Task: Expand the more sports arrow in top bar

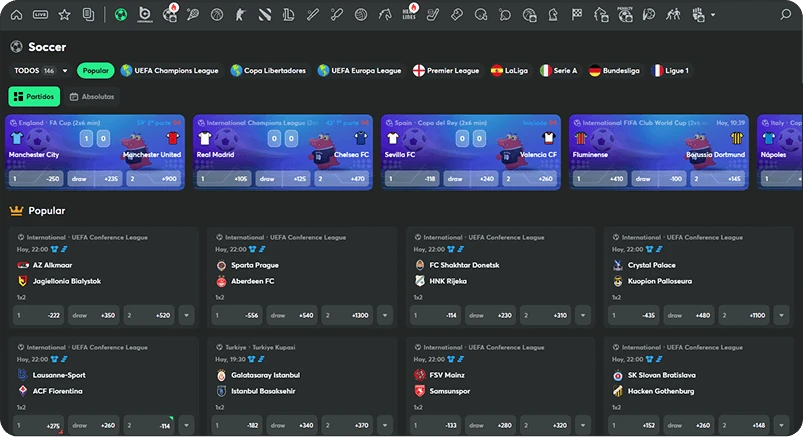Action: pos(712,15)
